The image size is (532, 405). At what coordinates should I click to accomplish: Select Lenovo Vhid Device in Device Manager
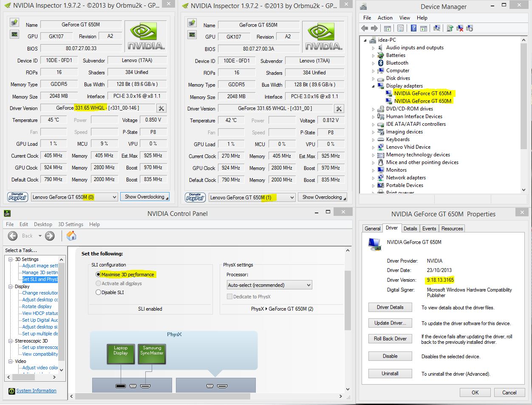point(408,147)
